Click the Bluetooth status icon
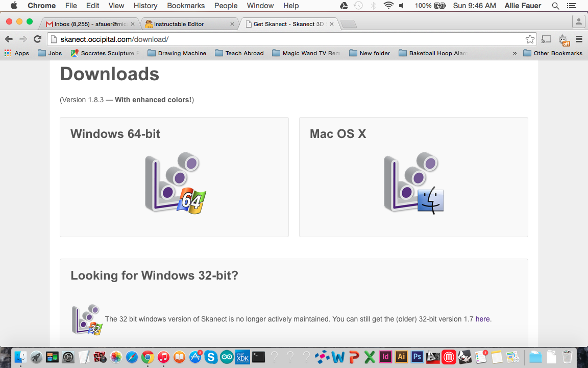Screen dimensions: 588x368 point(373,6)
